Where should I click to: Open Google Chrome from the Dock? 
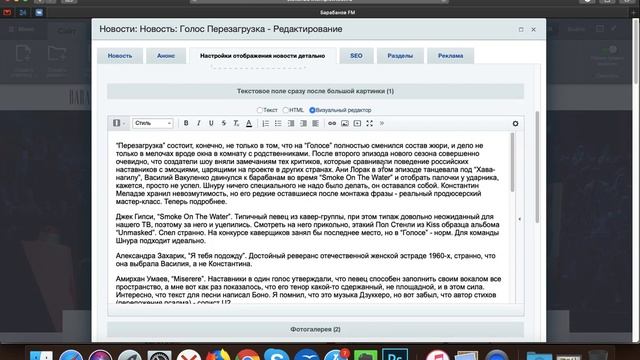coord(247,354)
